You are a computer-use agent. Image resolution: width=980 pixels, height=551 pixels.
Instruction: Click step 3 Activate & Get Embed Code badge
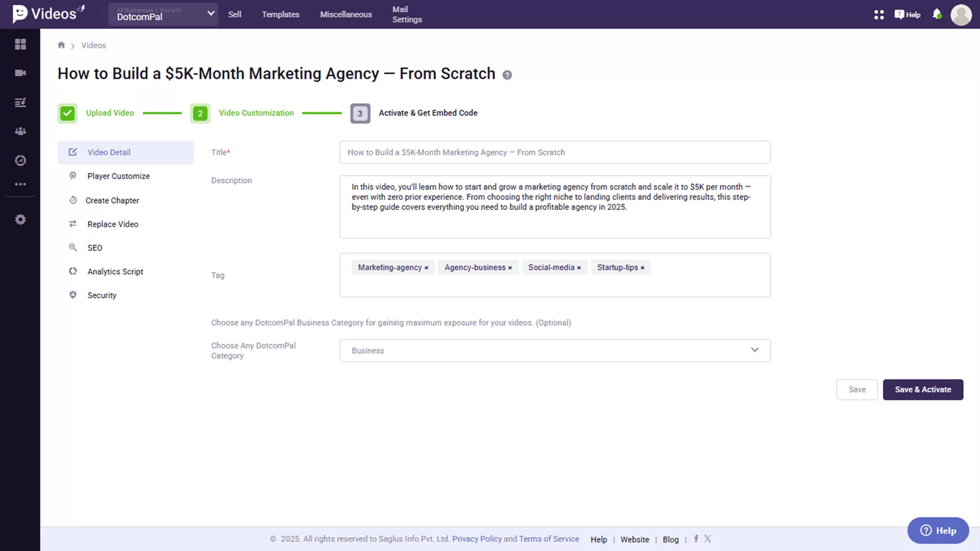click(360, 113)
